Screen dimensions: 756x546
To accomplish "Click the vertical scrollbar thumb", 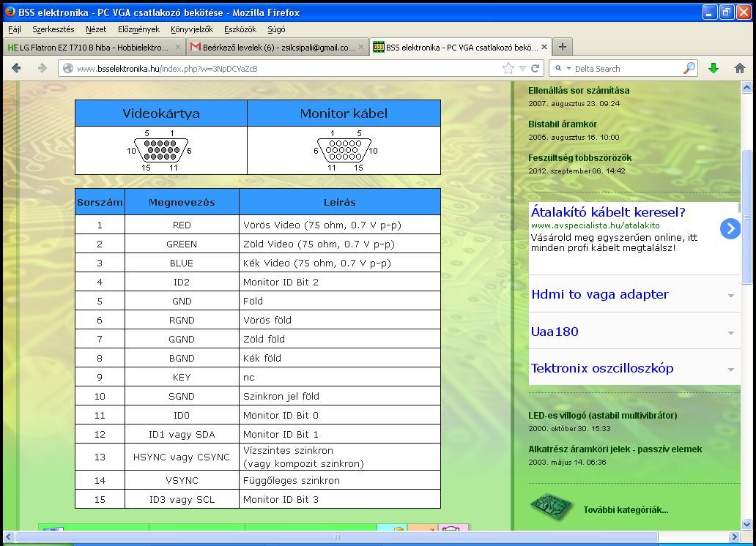I will (746, 217).
